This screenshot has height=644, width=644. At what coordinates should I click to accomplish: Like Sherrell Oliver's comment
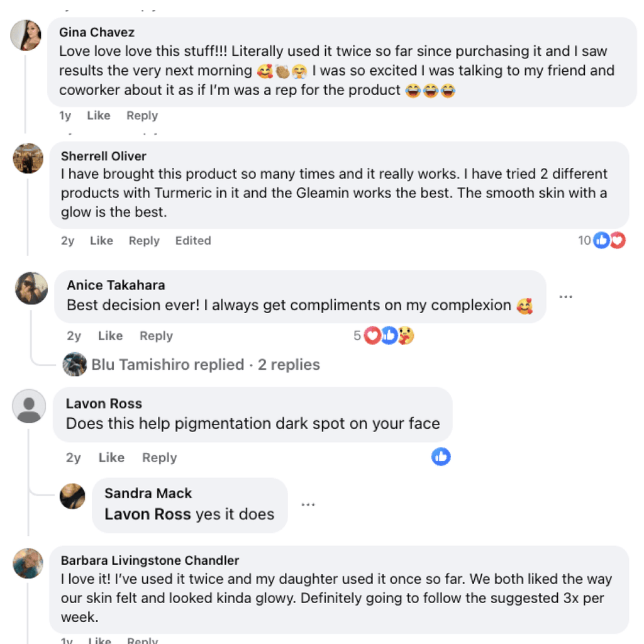coord(101,241)
